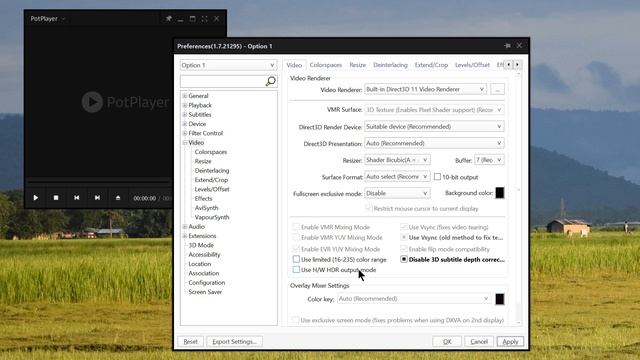The image size is (640, 360).
Task: Click the OK button
Action: pyautogui.click(x=447, y=342)
